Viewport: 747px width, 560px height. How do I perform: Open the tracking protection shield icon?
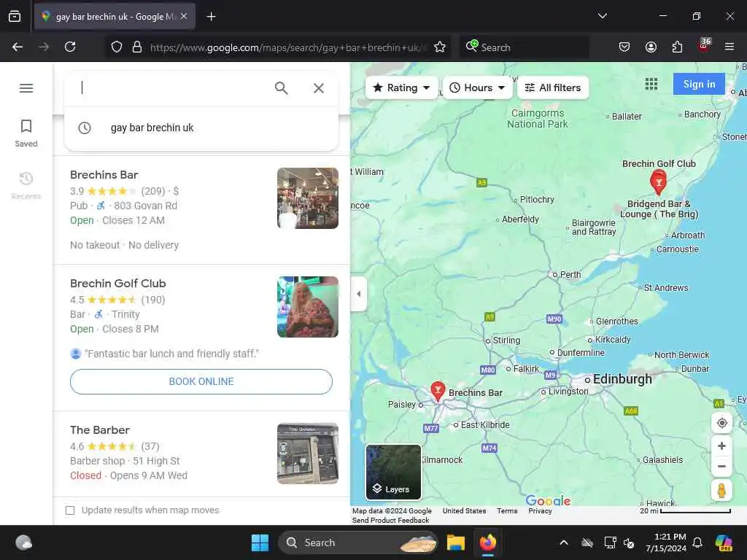coord(117,47)
